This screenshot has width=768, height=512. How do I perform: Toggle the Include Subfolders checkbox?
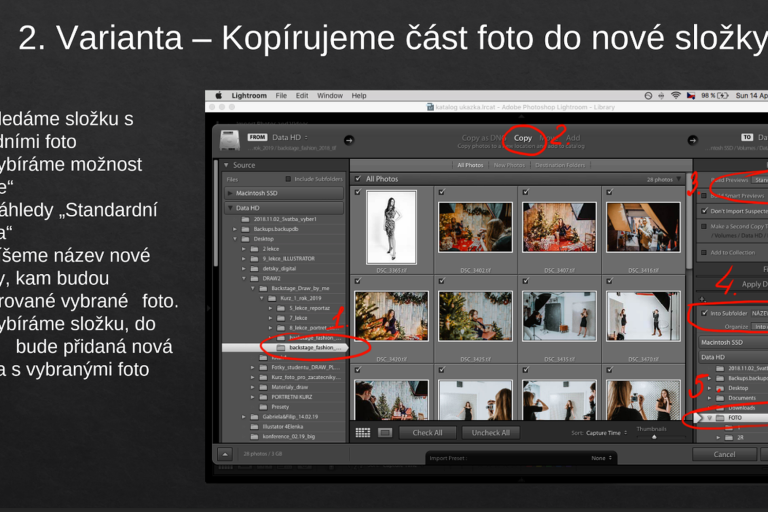pyautogui.click(x=288, y=179)
